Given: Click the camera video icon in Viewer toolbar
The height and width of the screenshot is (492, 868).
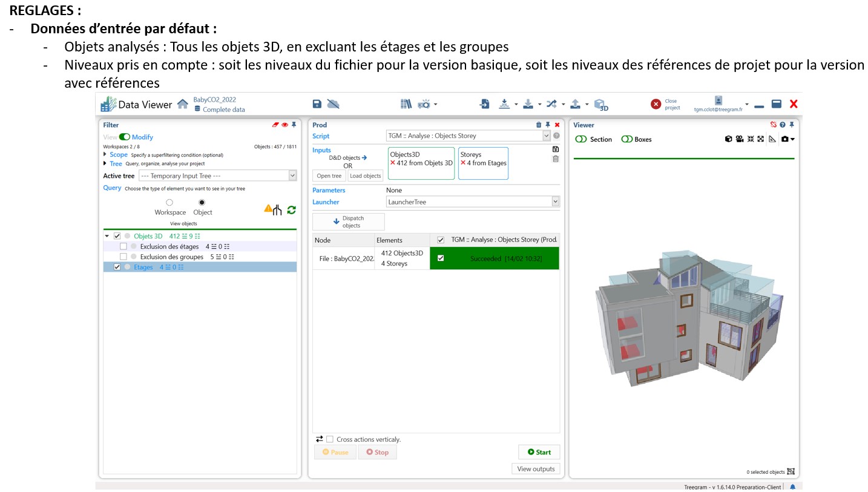Looking at the screenshot, I should (x=739, y=139).
